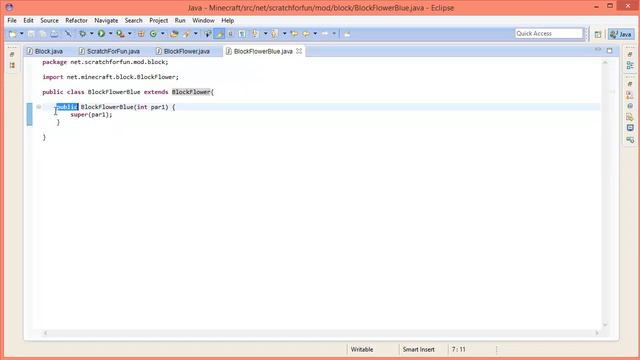This screenshot has width=640, height=360.
Task: Open the New Java Class dropdown arrow
Action: [x=162, y=34]
